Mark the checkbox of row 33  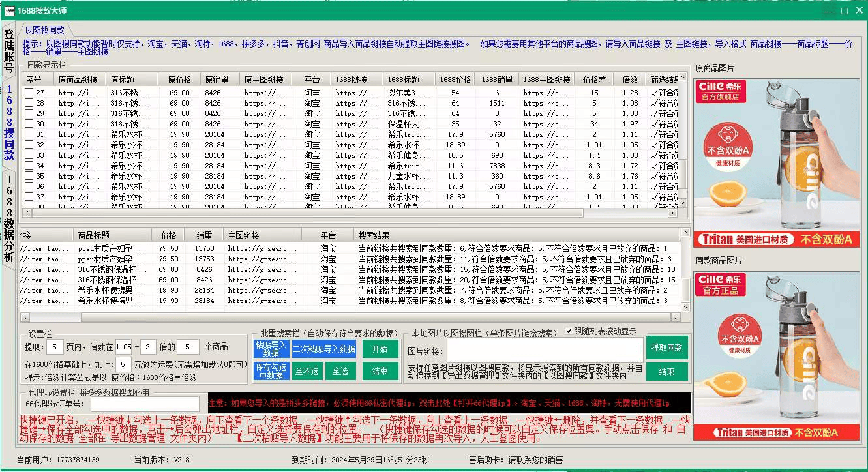(x=29, y=155)
